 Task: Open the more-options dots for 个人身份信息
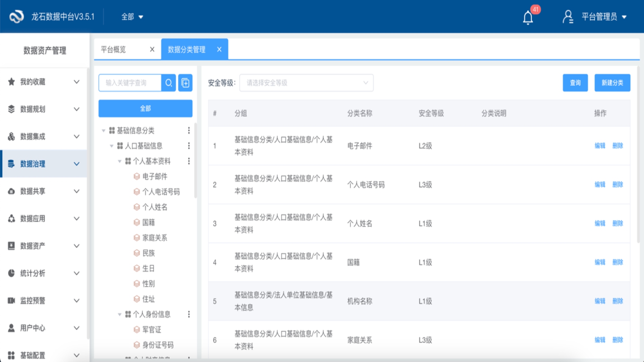coord(189,314)
